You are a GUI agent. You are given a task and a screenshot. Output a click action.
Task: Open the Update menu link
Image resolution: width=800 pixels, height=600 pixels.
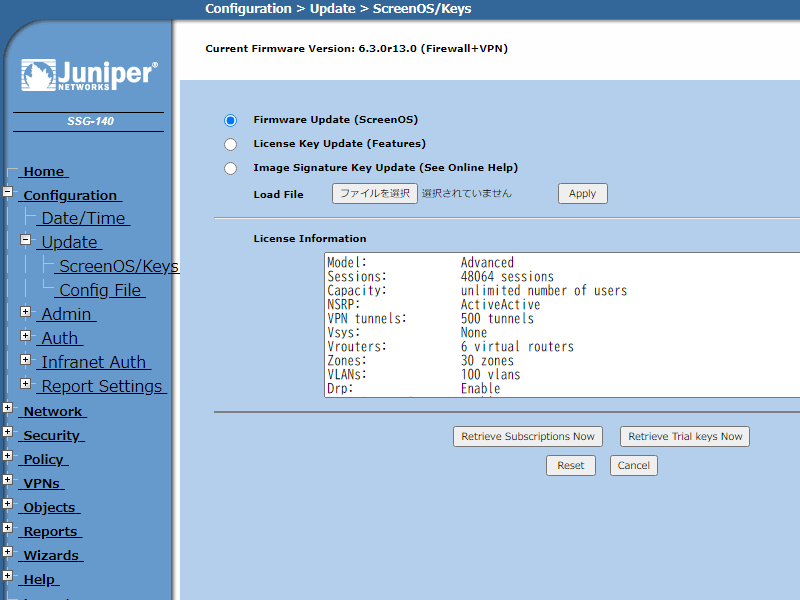tap(69, 242)
